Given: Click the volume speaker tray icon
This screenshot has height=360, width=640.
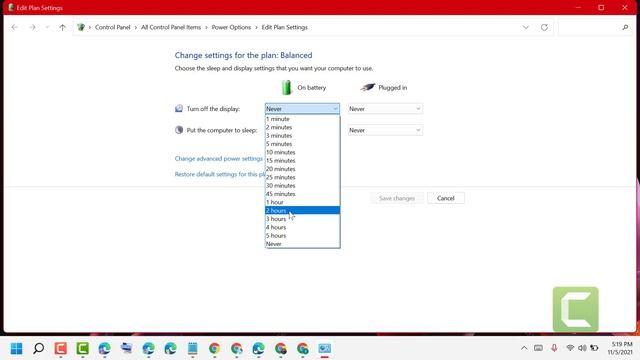Looking at the screenshot, I should [582, 348].
